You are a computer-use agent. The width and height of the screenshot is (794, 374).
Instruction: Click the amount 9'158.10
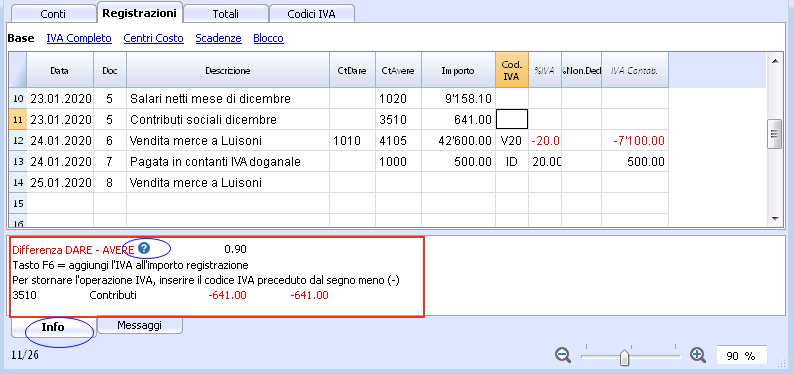click(458, 99)
